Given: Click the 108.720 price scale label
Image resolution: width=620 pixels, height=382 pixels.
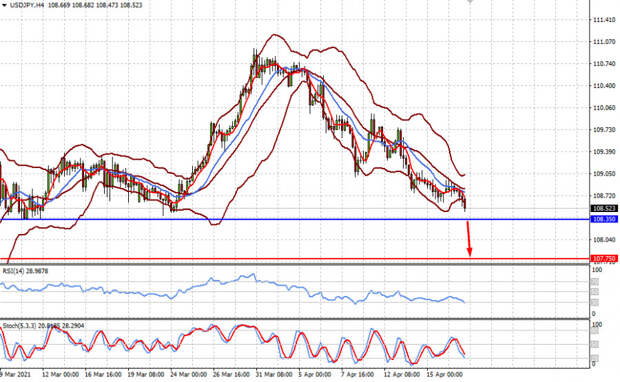Looking at the screenshot, I should coord(605,195).
